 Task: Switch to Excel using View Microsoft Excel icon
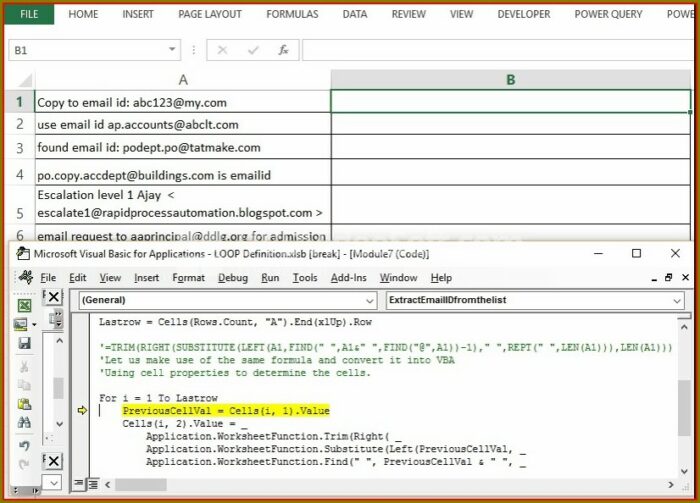tap(24, 305)
